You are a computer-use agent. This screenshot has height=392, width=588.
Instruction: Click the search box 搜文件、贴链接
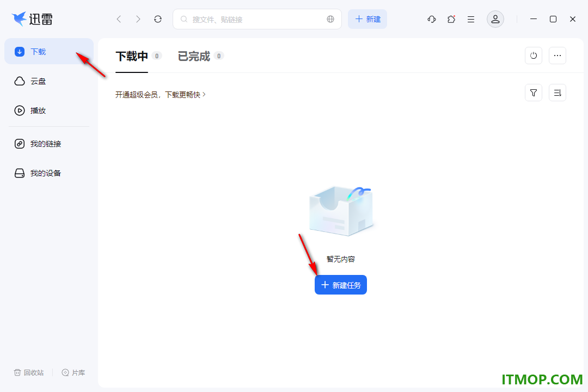coord(257,19)
